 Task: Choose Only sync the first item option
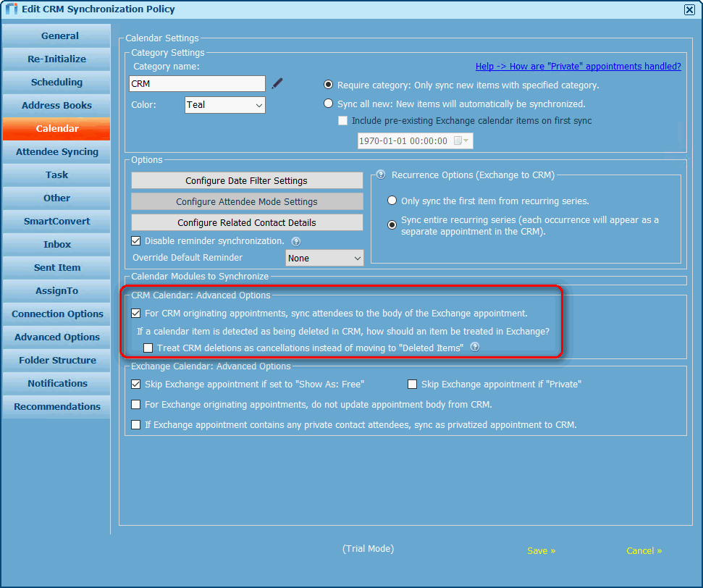tap(392, 201)
